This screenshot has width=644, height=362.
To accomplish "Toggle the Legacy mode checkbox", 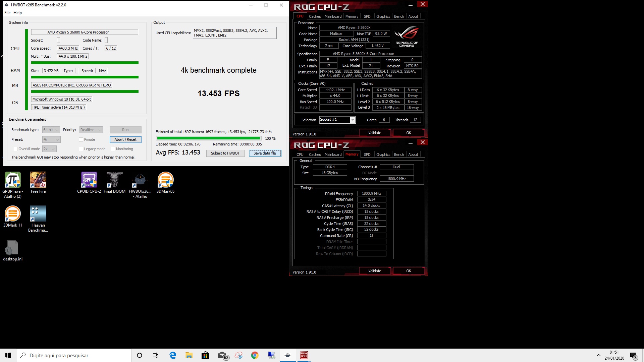I will (x=81, y=149).
